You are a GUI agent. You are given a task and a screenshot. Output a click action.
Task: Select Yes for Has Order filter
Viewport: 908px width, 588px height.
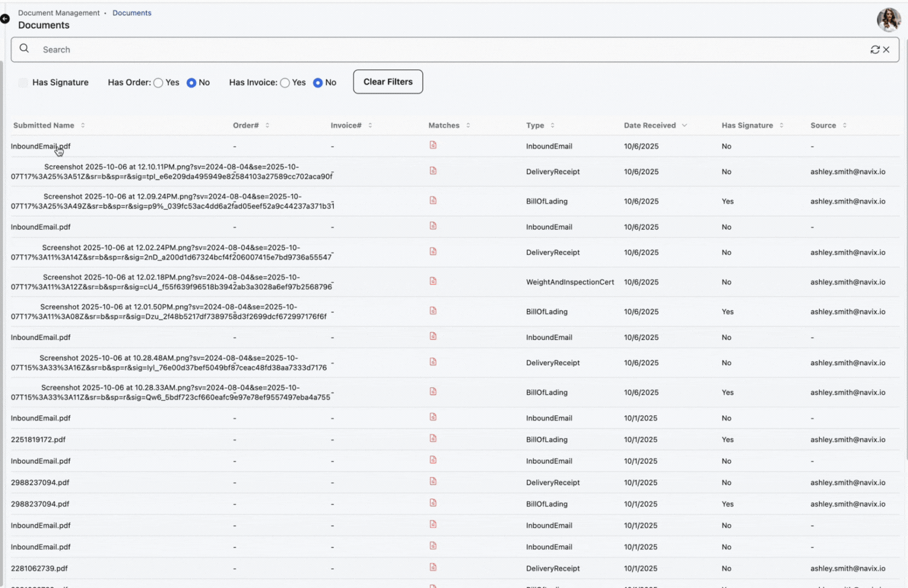tap(158, 83)
